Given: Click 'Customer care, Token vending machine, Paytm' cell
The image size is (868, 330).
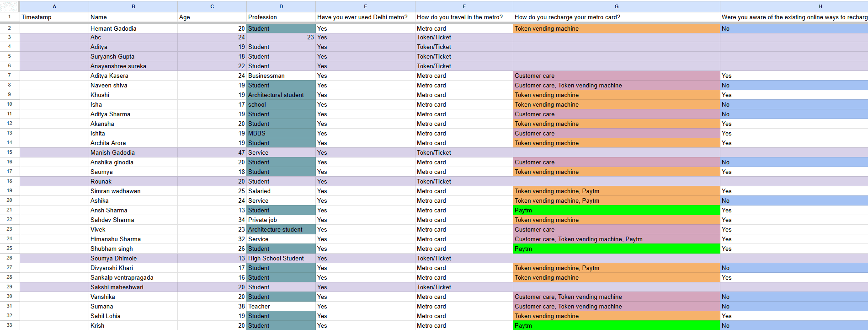Looking at the screenshot, I should click(617, 239).
